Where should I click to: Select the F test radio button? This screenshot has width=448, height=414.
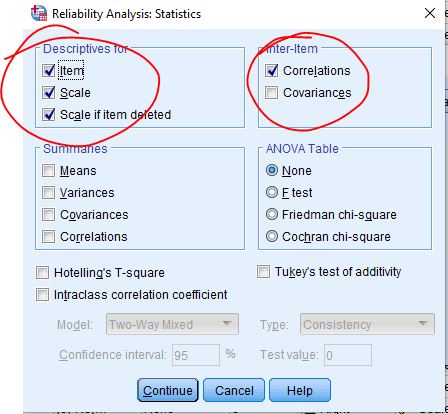(x=272, y=192)
